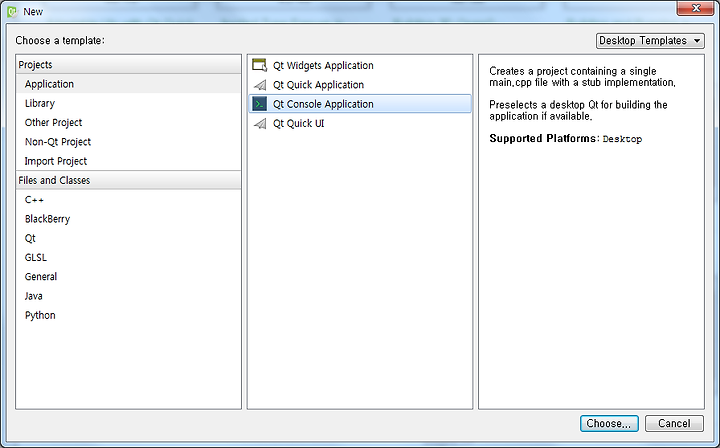Click the Cancel button
The image size is (720, 448).
coord(674,423)
